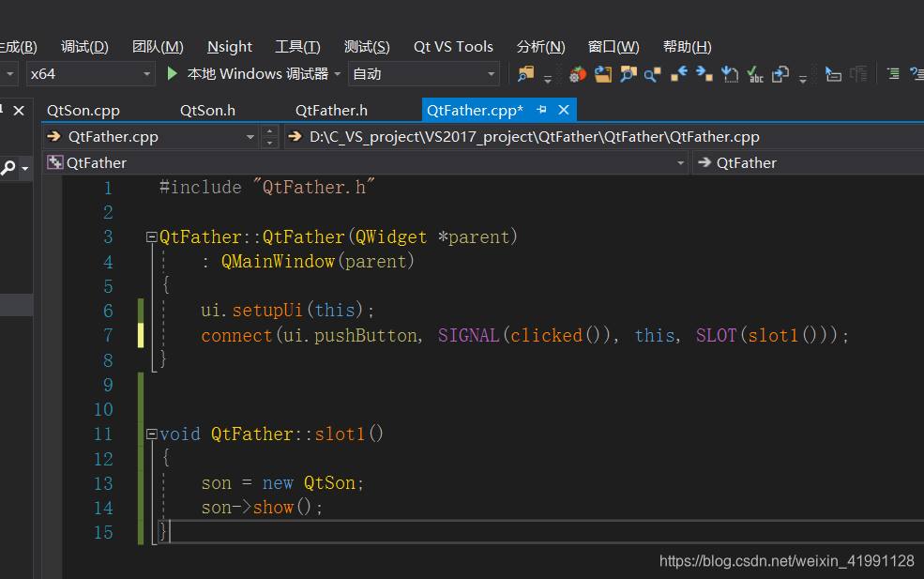Switch to the QtFather.h tab
The width and height of the screenshot is (924, 579).
click(331, 110)
